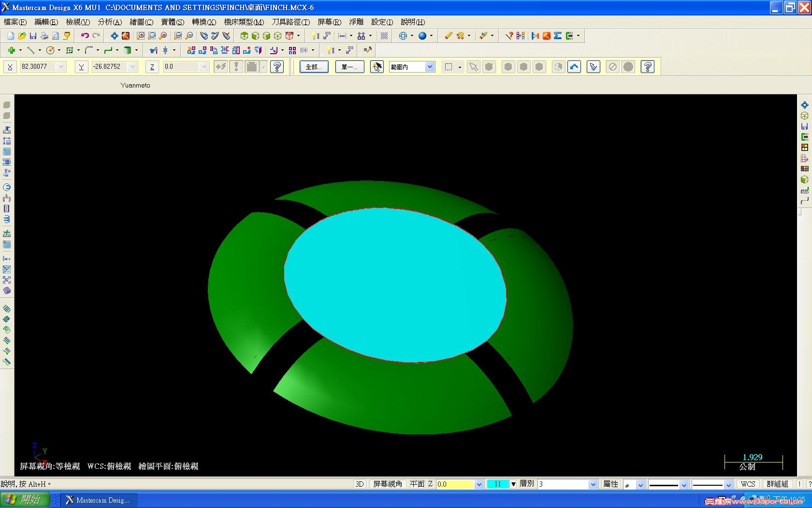The width and height of the screenshot is (812, 508).
Task: Select Mastercam Design taskbar button
Action: (99, 500)
